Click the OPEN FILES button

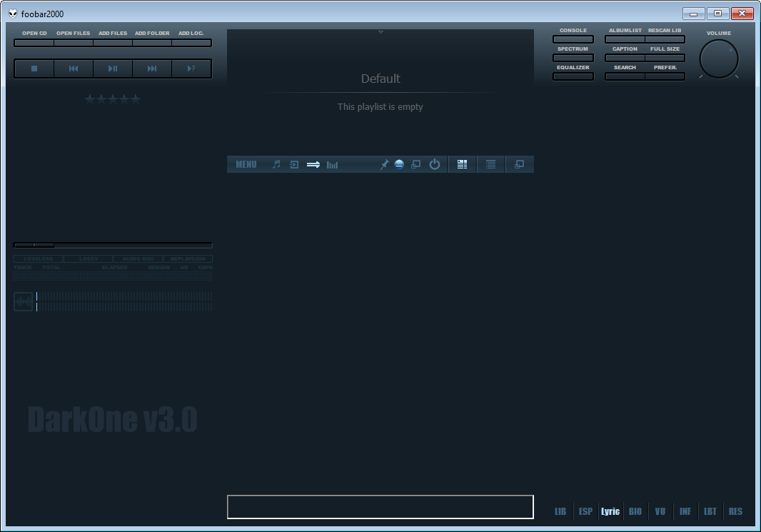[74, 43]
